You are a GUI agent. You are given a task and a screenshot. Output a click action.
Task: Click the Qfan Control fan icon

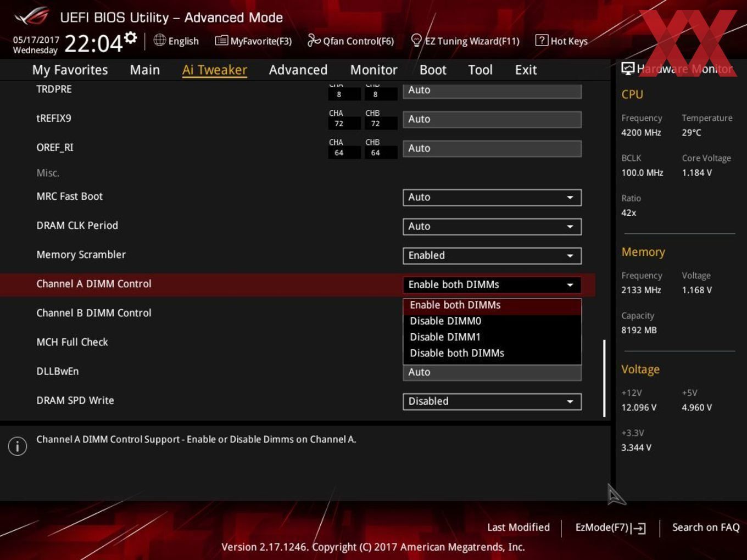(x=314, y=40)
